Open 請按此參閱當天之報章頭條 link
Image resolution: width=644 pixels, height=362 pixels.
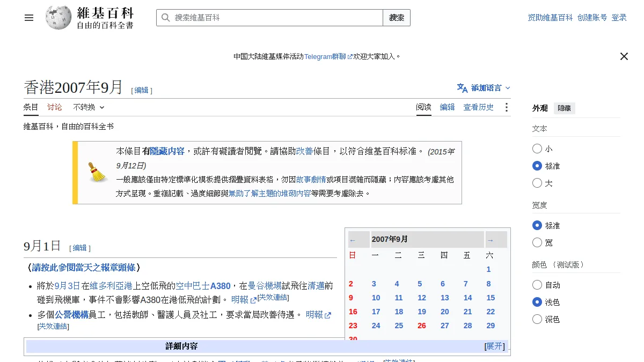pos(84,267)
